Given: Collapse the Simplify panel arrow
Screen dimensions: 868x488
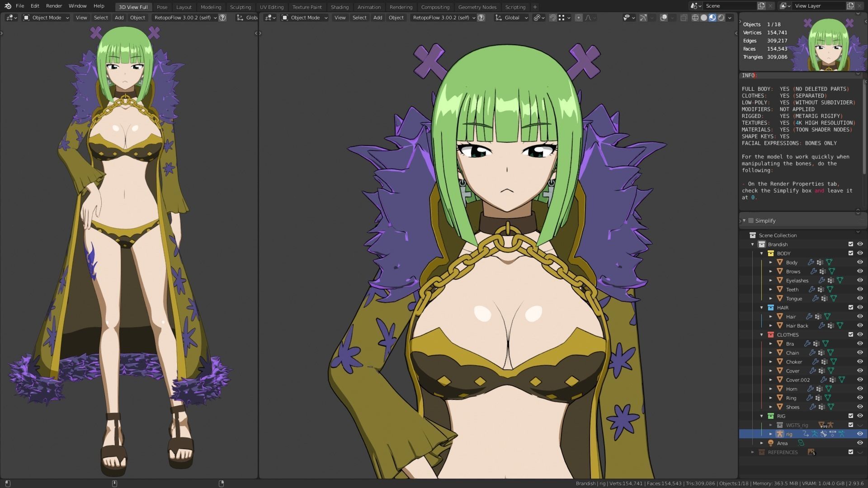Looking at the screenshot, I should [x=744, y=221].
